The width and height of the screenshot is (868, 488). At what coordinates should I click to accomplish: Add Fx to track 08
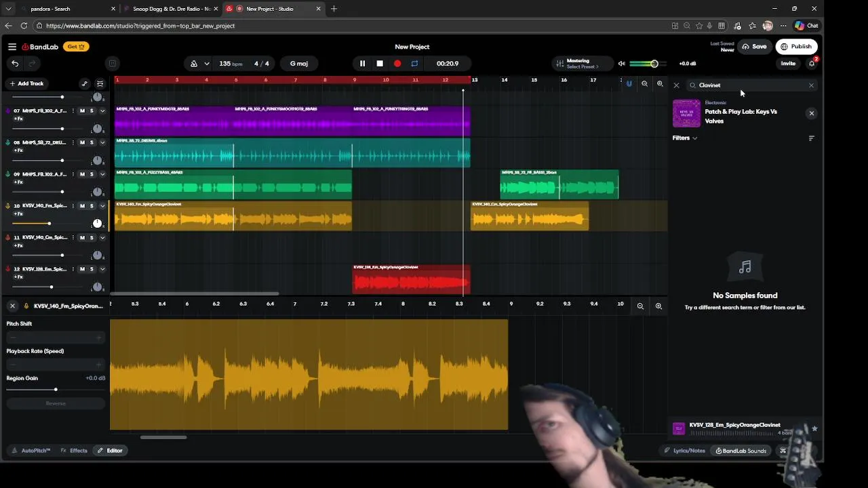[x=18, y=150]
